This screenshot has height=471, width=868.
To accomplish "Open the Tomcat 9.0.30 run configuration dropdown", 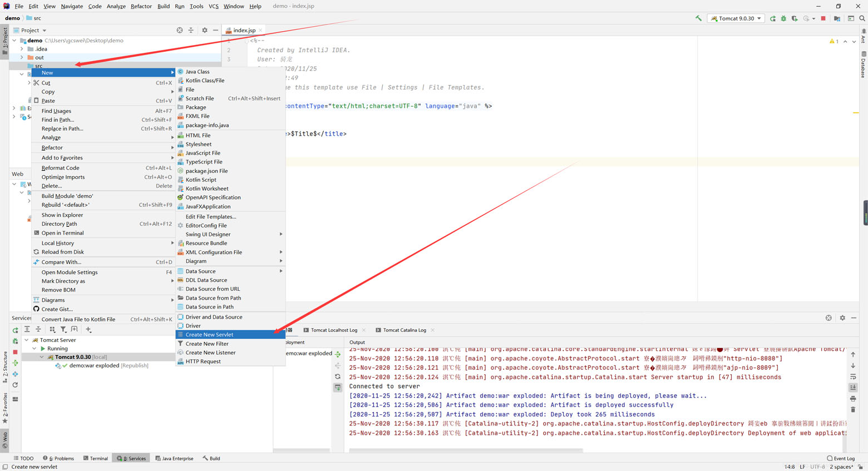I will pyautogui.click(x=736, y=18).
